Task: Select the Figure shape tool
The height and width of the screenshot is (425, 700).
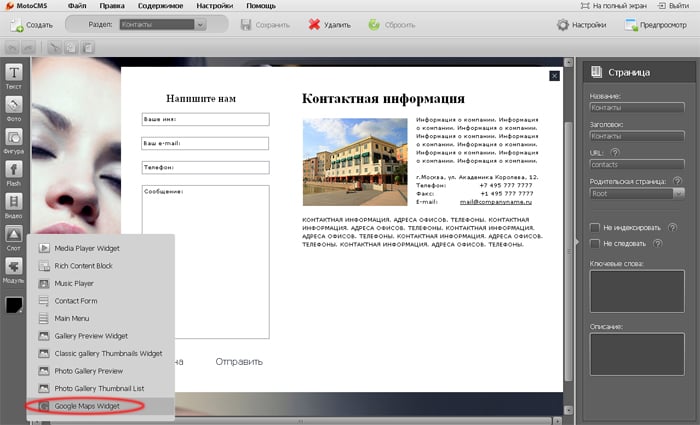Action: coord(15,139)
